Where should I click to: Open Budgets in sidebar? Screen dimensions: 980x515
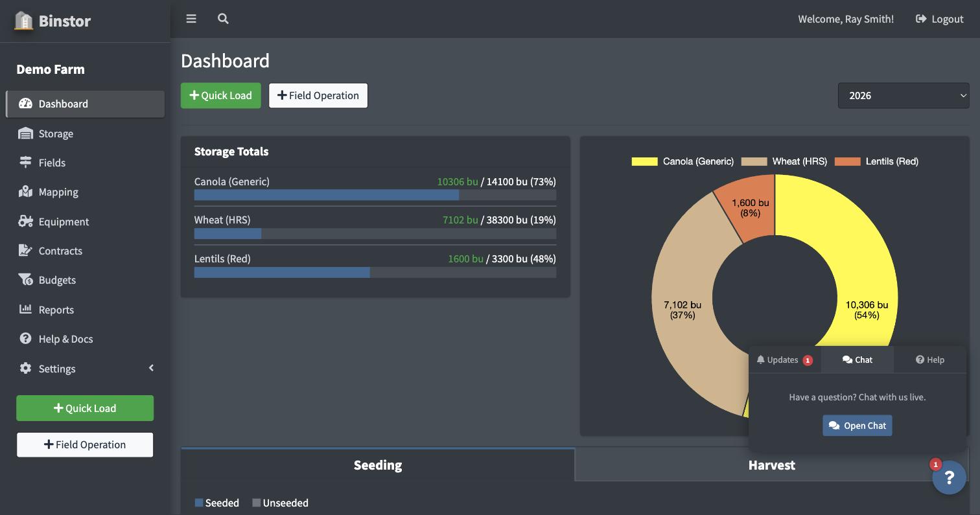(x=85, y=280)
